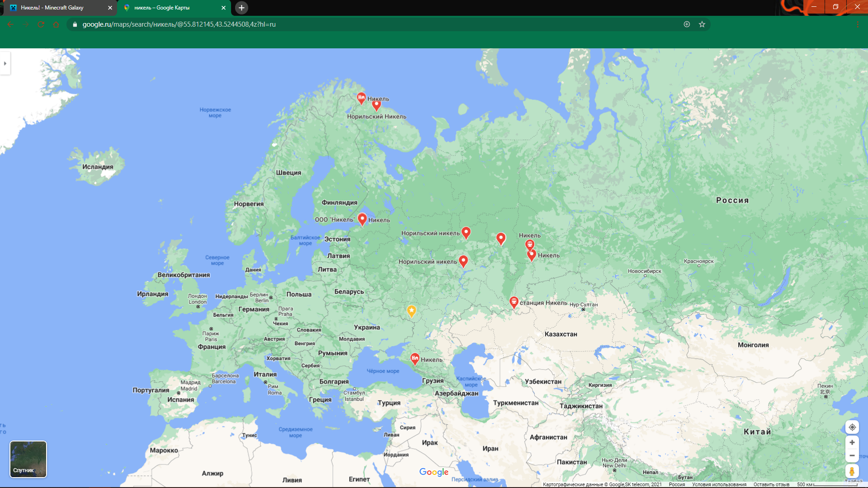Zoom out with the minus button
Viewport: 868px width, 488px height.
click(x=852, y=455)
